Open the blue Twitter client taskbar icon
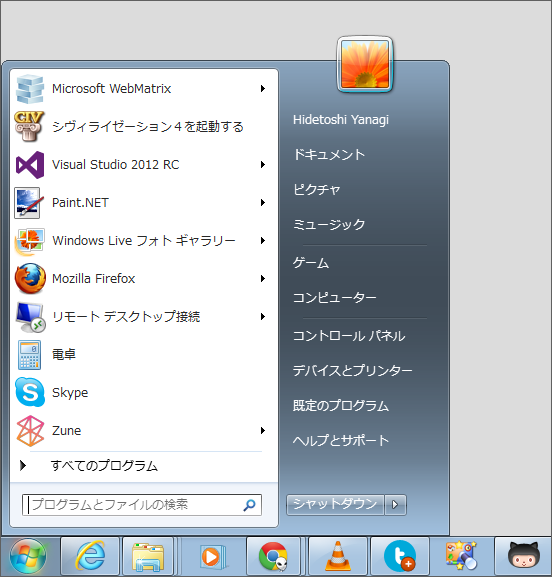 (x=400, y=556)
